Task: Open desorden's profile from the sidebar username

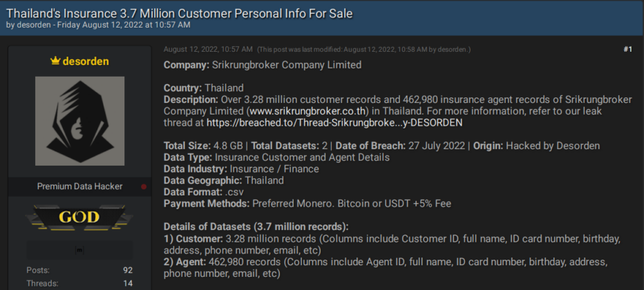Action: coord(86,61)
